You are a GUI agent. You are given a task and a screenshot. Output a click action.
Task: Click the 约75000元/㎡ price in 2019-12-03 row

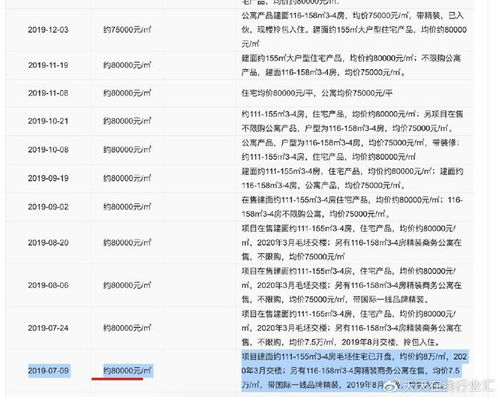(x=127, y=30)
